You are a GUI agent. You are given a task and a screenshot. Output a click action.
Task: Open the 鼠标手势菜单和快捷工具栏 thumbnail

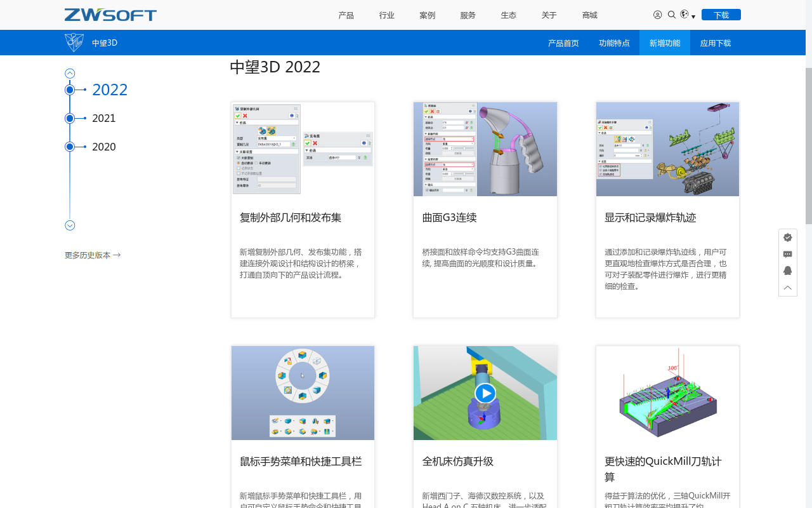(303, 393)
